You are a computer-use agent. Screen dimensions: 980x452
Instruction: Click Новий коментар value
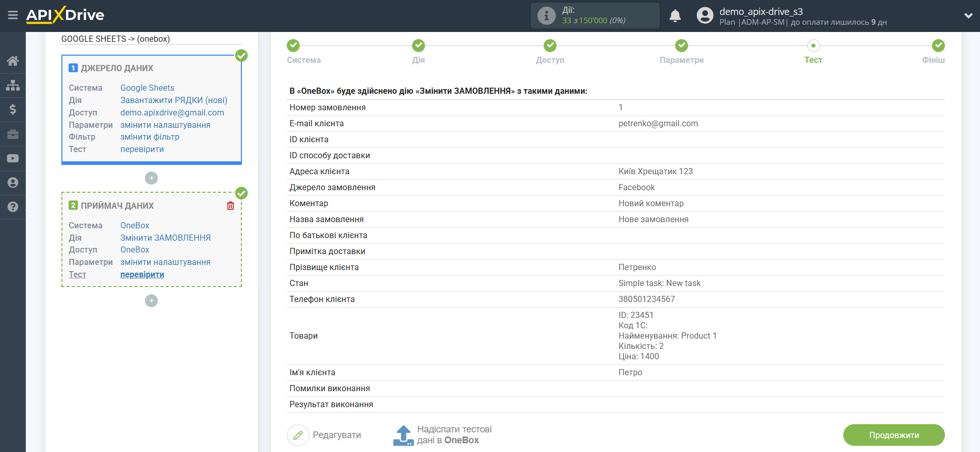651,204
